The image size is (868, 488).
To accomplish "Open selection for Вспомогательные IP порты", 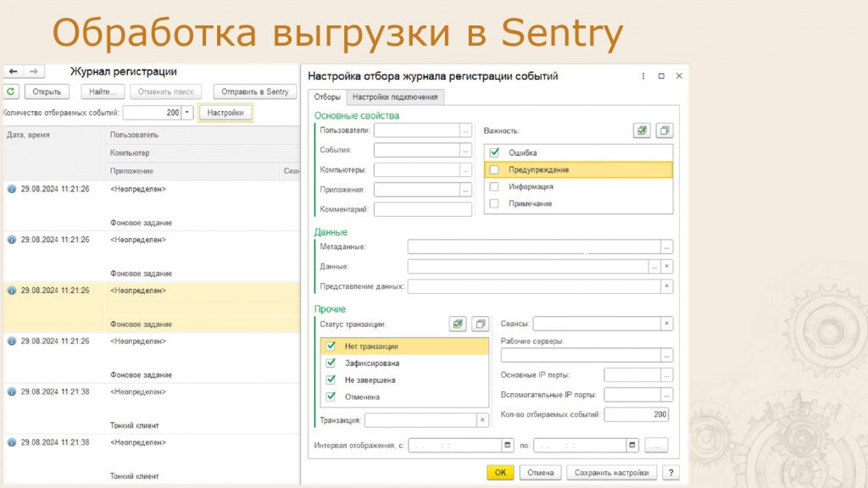I will coord(666,395).
